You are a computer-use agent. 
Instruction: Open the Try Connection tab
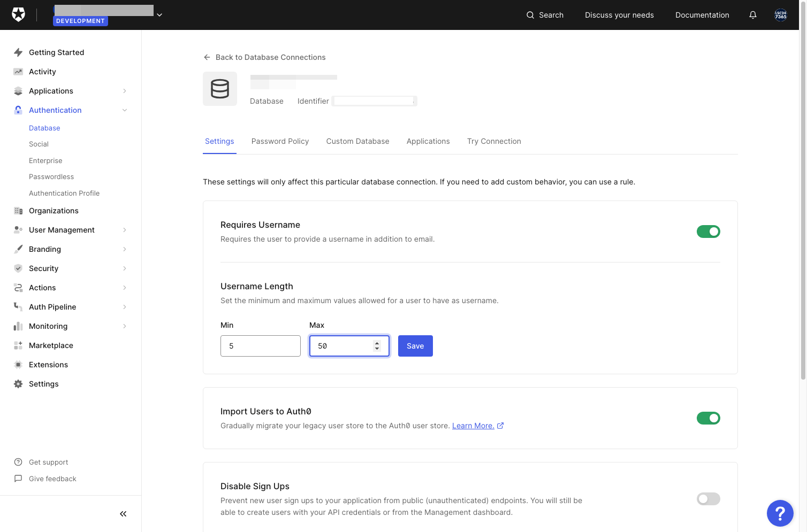[x=494, y=141]
